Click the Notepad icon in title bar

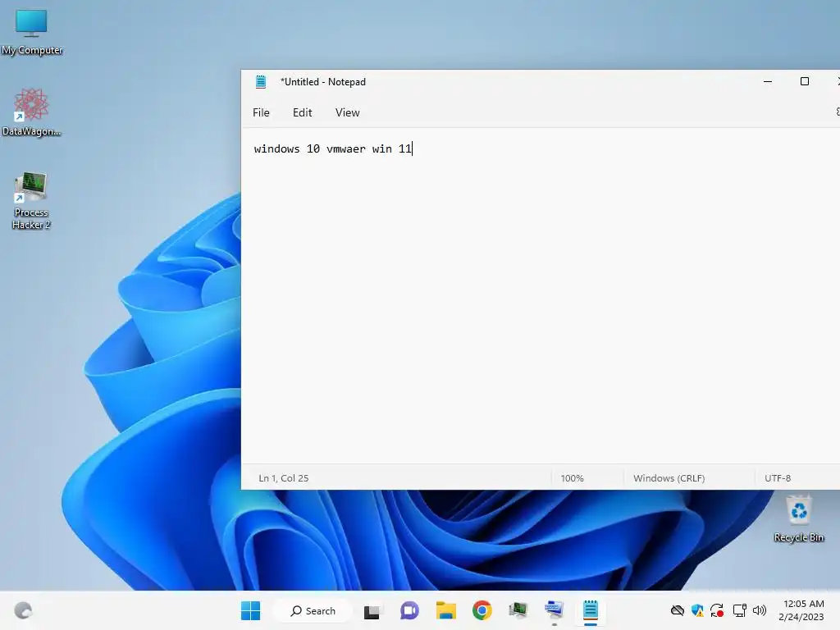click(x=261, y=81)
